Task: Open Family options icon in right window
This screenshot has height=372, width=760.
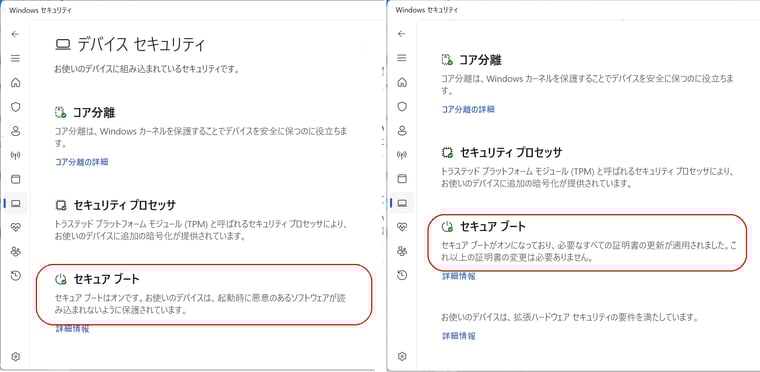Action: [401, 251]
